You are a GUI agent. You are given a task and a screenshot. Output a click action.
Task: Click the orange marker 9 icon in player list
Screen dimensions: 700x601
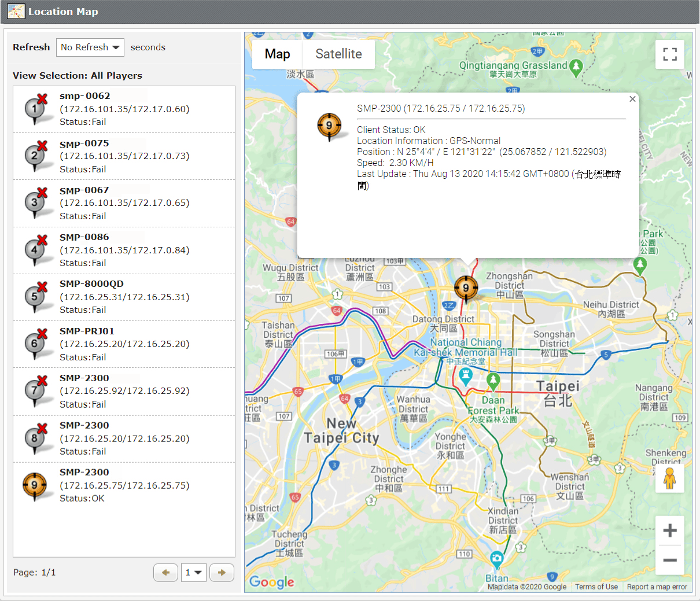tap(34, 485)
